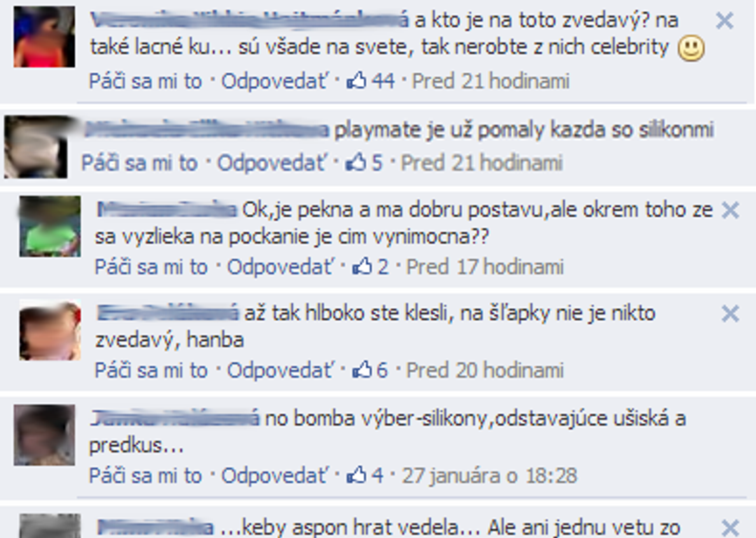Image resolution: width=756 pixels, height=538 pixels.
Task: Click the thumbs-up icon showing 4 likes
Action: click(x=356, y=475)
